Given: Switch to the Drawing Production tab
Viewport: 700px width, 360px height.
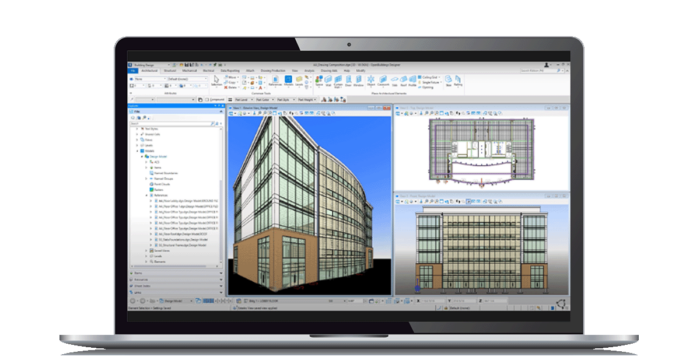Looking at the screenshot, I should pos(273,71).
